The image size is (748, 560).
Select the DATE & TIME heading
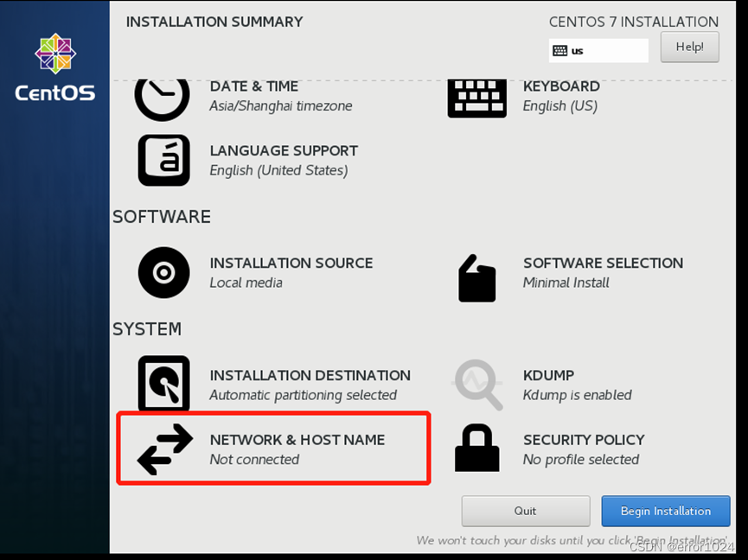point(253,86)
